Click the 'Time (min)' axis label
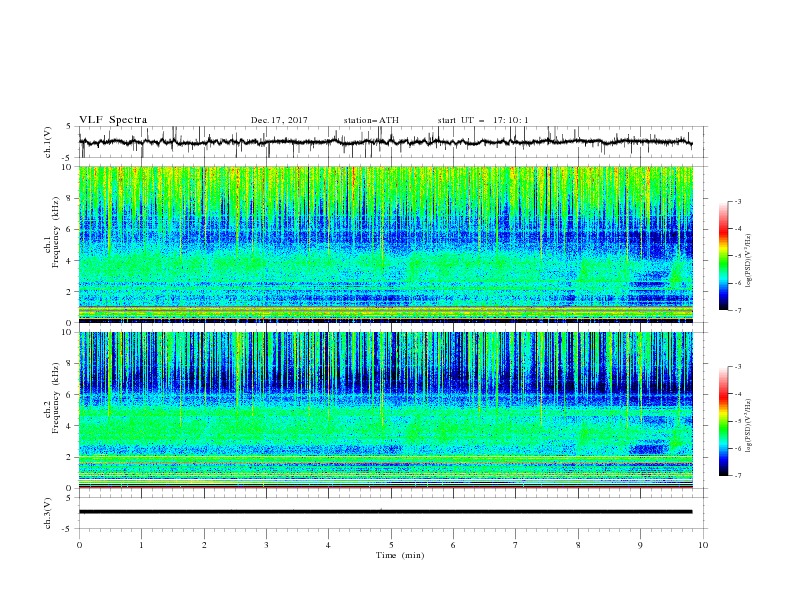This screenshot has width=792, height=612. click(400, 555)
